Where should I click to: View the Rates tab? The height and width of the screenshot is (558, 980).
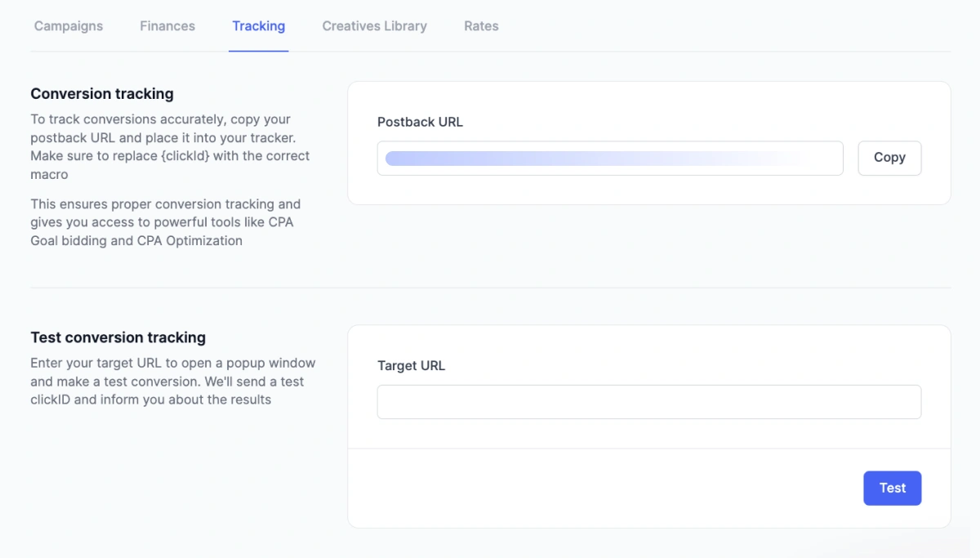click(x=480, y=25)
